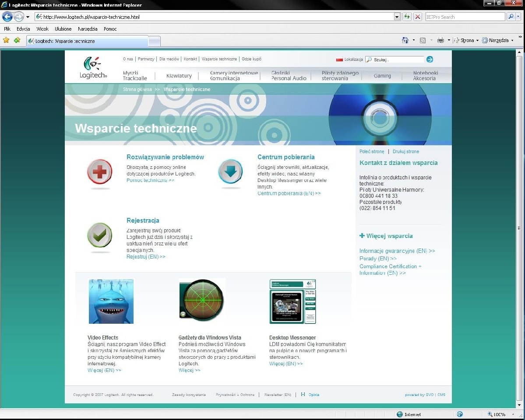The image size is (525, 420).
Task: Open the Edycja menu
Action: pyautogui.click(x=23, y=29)
